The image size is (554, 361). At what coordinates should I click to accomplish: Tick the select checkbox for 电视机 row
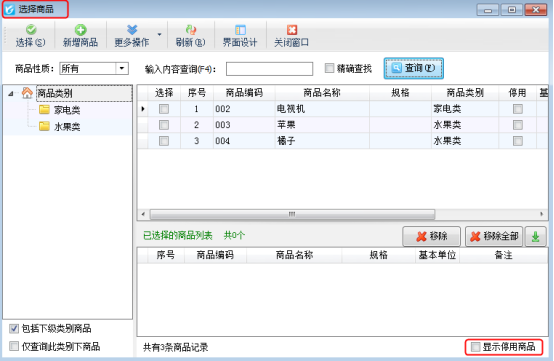(164, 109)
